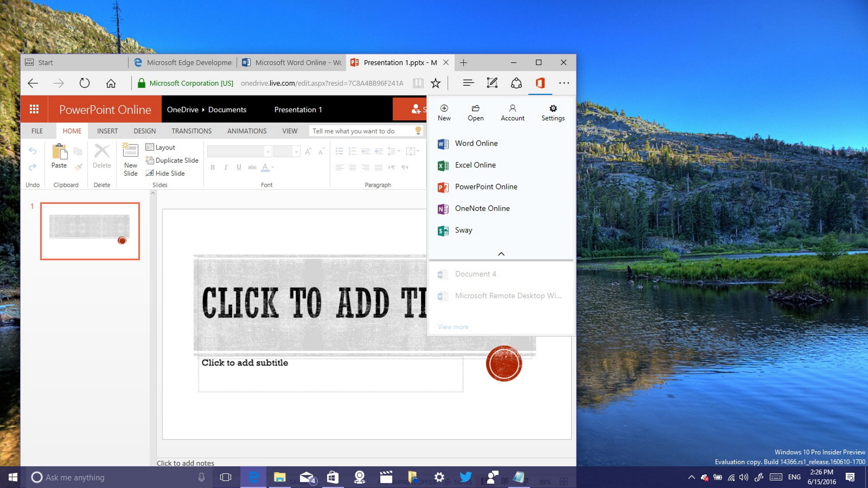Select the Underline formatting icon
This screenshot has height=488, width=868.
click(x=237, y=167)
